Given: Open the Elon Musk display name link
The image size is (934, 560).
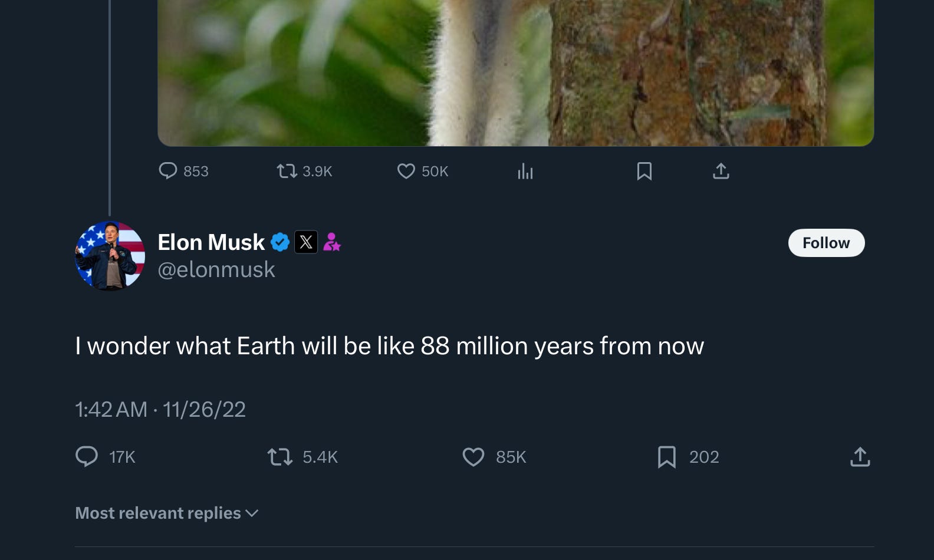Looking at the screenshot, I should point(211,242).
